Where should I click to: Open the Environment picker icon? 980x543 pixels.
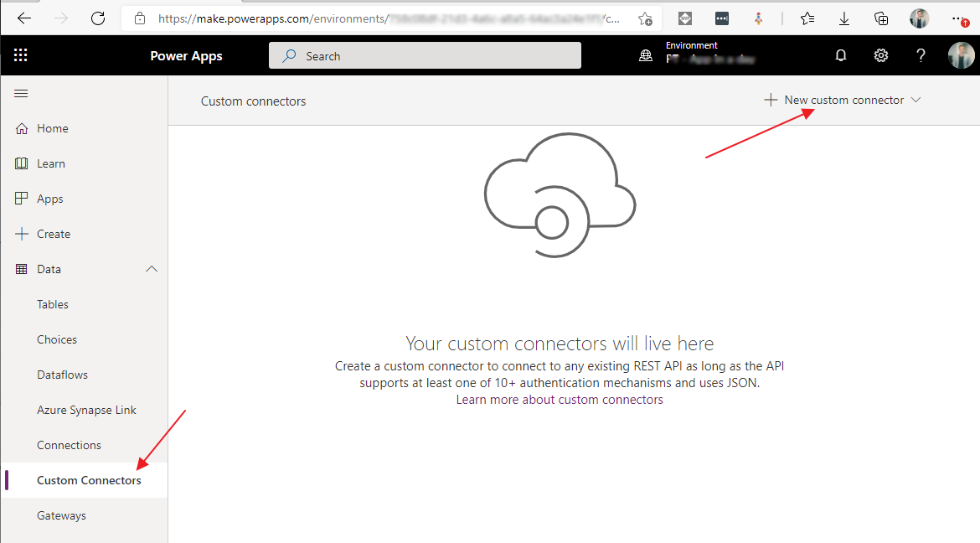pos(645,55)
